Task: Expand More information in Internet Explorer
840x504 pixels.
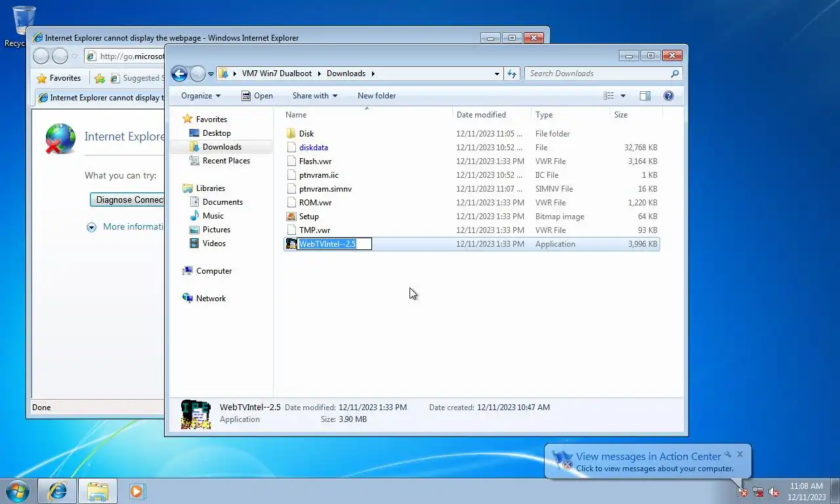Action: 125,227
